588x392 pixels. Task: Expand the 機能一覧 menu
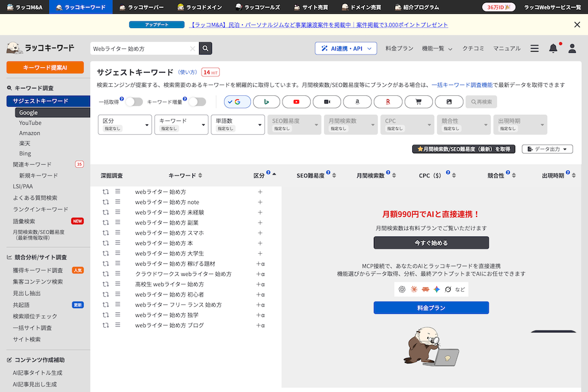437,48
